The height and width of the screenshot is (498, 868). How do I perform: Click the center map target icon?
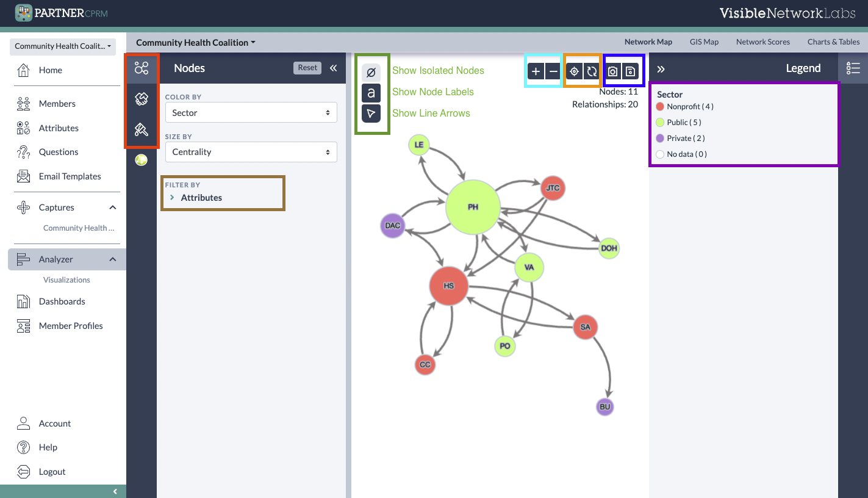click(573, 71)
